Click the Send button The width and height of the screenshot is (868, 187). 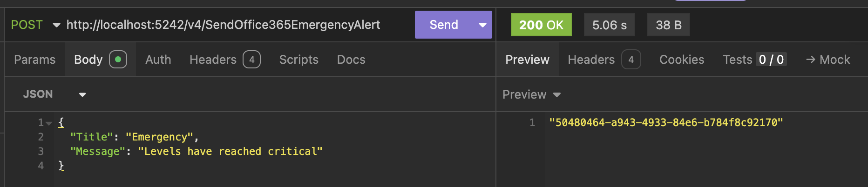pos(443,25)
